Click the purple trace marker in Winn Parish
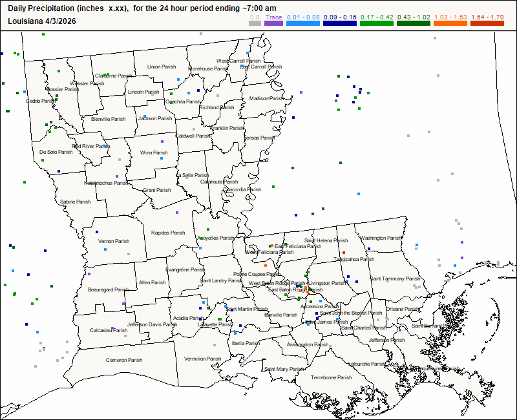The image size is (517, 420). coord(162,142)
